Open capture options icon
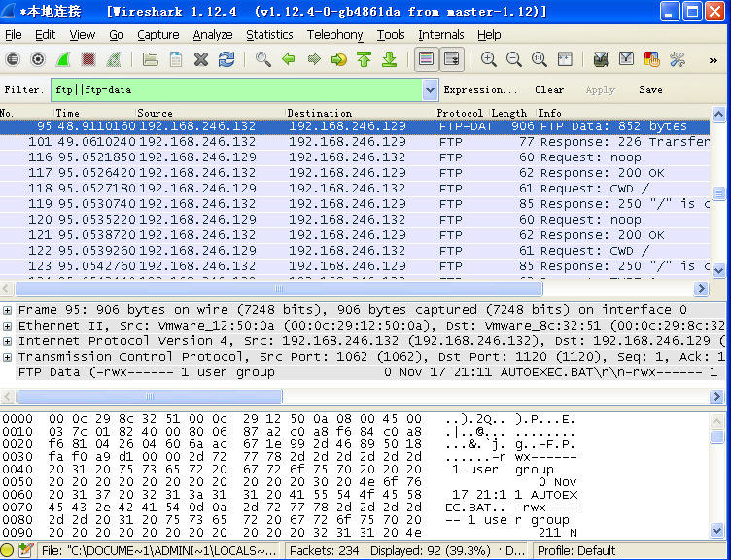731x560 pixels. coord(38,59)
